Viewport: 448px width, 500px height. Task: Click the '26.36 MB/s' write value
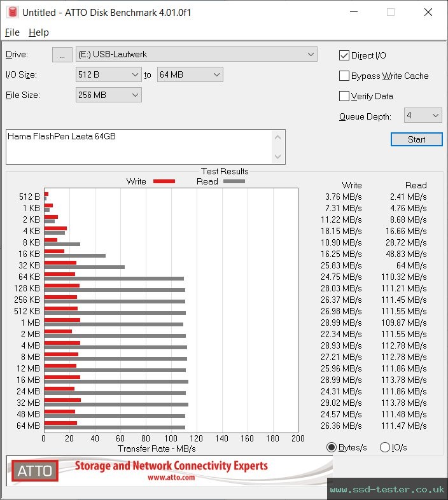(x=341, y=426)
